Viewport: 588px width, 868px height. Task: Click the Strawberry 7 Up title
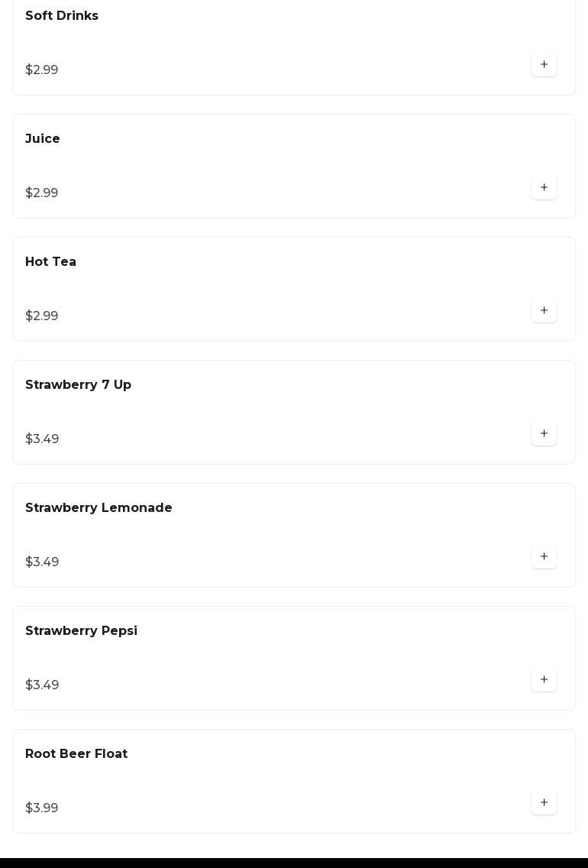click(78, 385)
